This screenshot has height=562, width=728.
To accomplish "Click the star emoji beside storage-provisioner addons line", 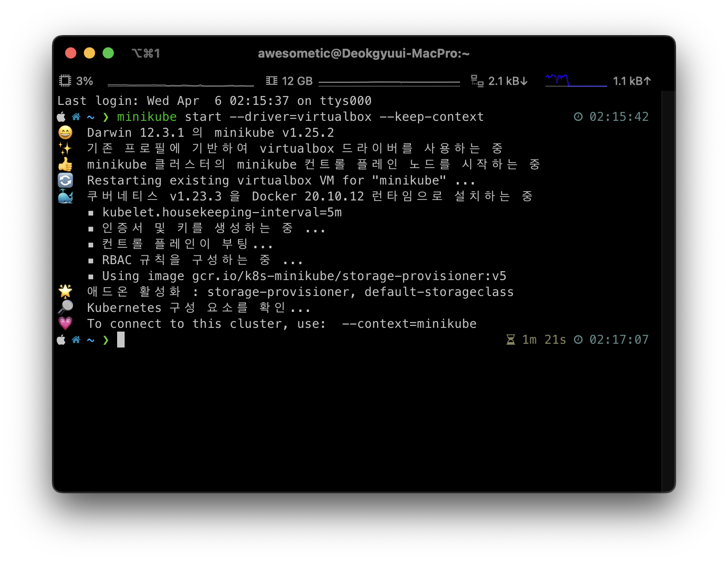I will click(x=66, y=292).
